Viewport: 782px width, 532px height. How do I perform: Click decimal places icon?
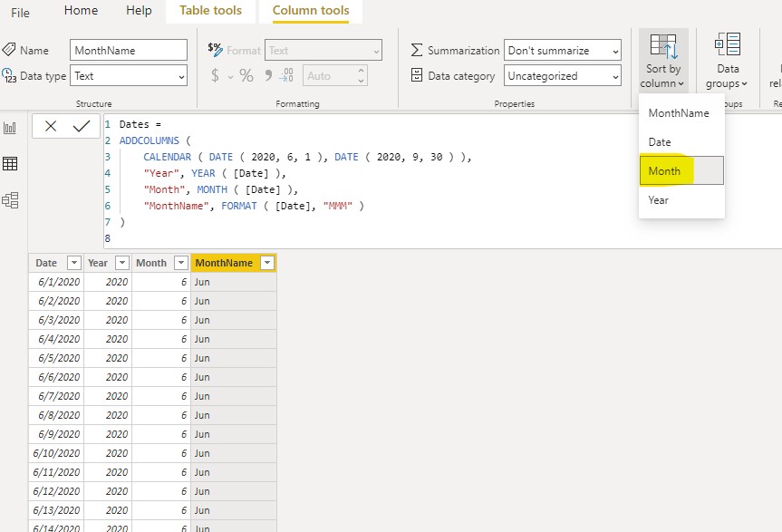286,75
